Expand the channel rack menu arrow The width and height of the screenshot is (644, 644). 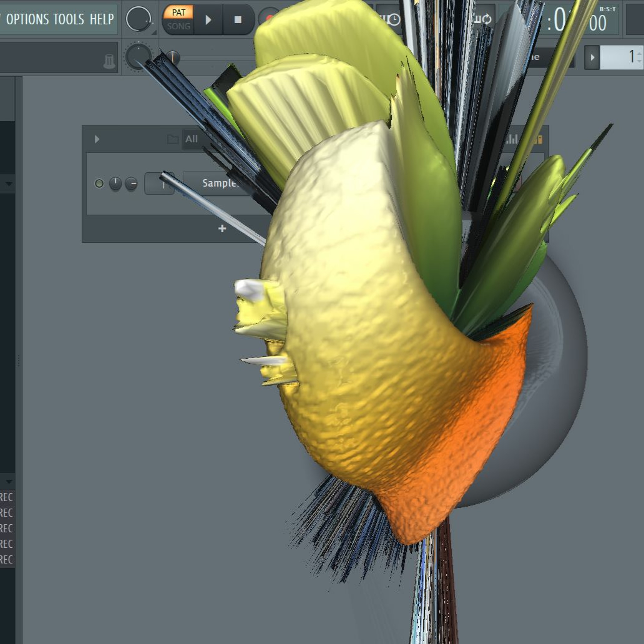click(97, 139)
